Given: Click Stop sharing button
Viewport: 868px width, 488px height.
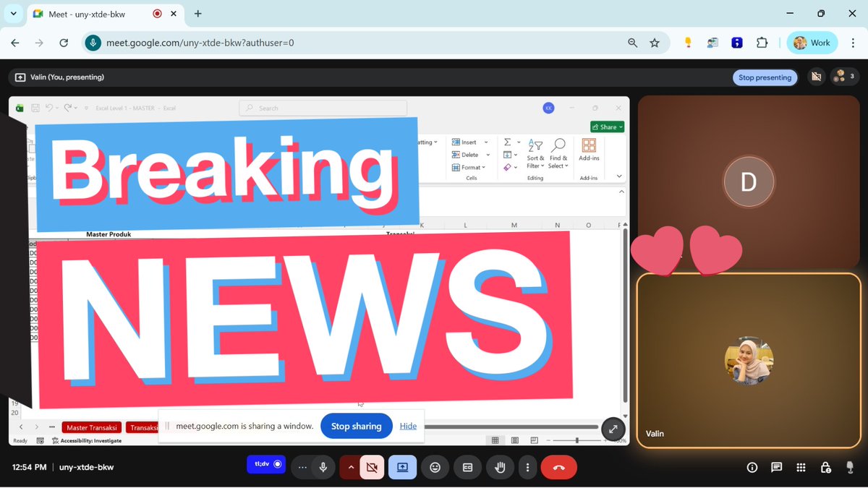Looking at the screenshot, I should [356, 426].
